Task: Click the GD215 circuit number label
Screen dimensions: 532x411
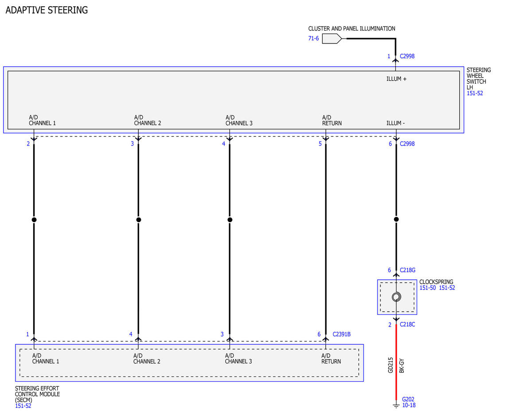Action: tap(391, 365)
